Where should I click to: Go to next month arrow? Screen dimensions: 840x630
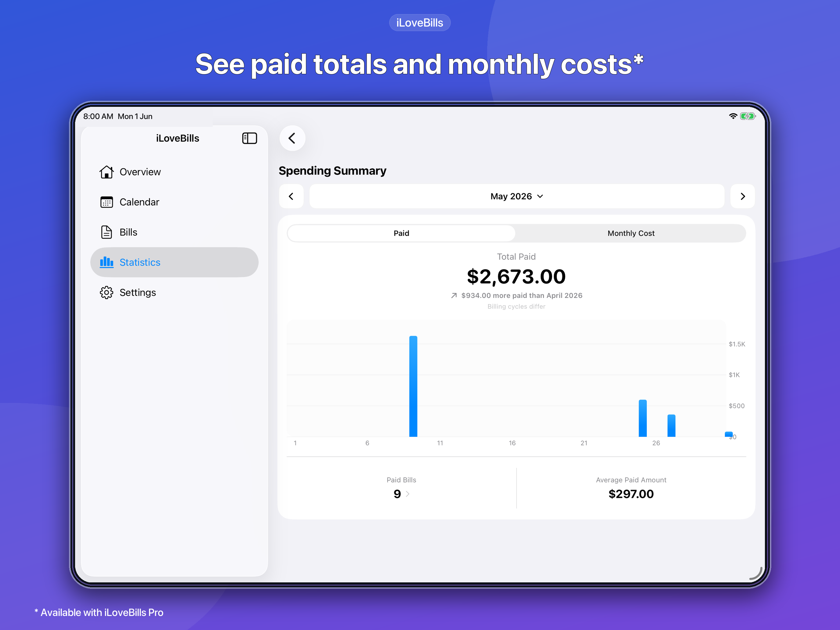(742, 196)
